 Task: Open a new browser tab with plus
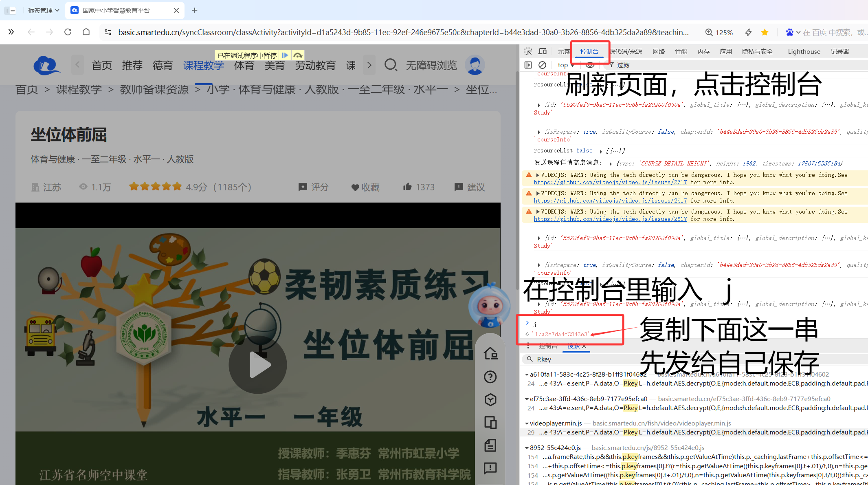195,10
